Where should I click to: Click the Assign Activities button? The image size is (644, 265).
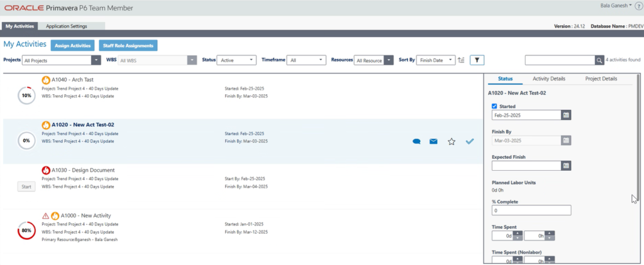(x=72, y=45)
